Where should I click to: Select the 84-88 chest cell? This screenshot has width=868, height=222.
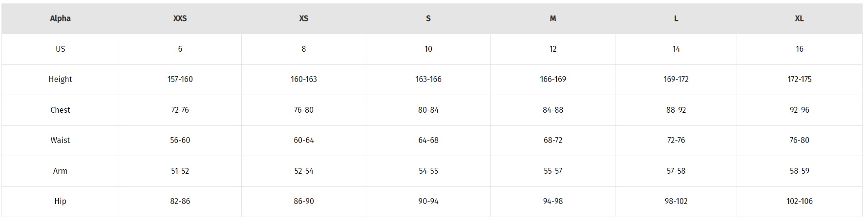pyautogui.click(x=552, y=110)
